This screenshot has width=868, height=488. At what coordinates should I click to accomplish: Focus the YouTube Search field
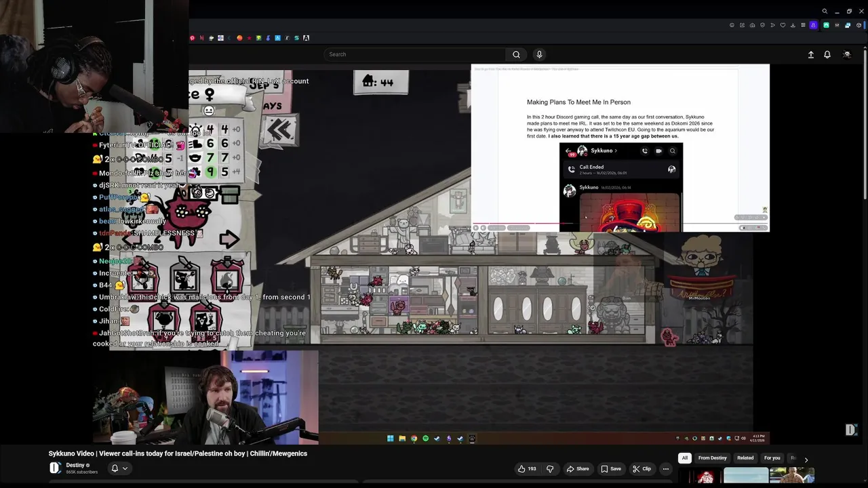coord(415,54)
